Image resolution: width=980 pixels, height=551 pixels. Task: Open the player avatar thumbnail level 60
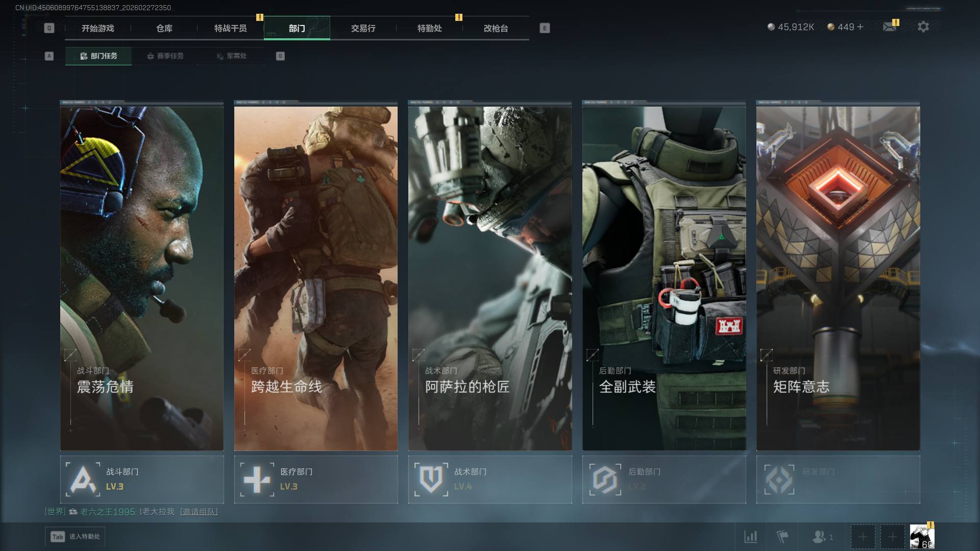(x=922, y=537)
